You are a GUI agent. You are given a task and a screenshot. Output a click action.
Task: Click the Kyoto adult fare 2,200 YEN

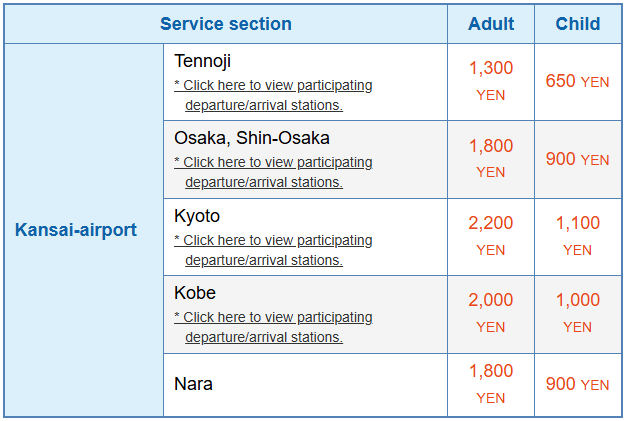point(491,236)
